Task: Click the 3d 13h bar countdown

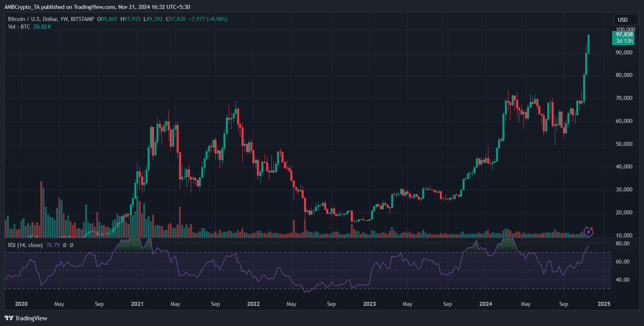Action: pyautogui.click(x=624, y=41)
